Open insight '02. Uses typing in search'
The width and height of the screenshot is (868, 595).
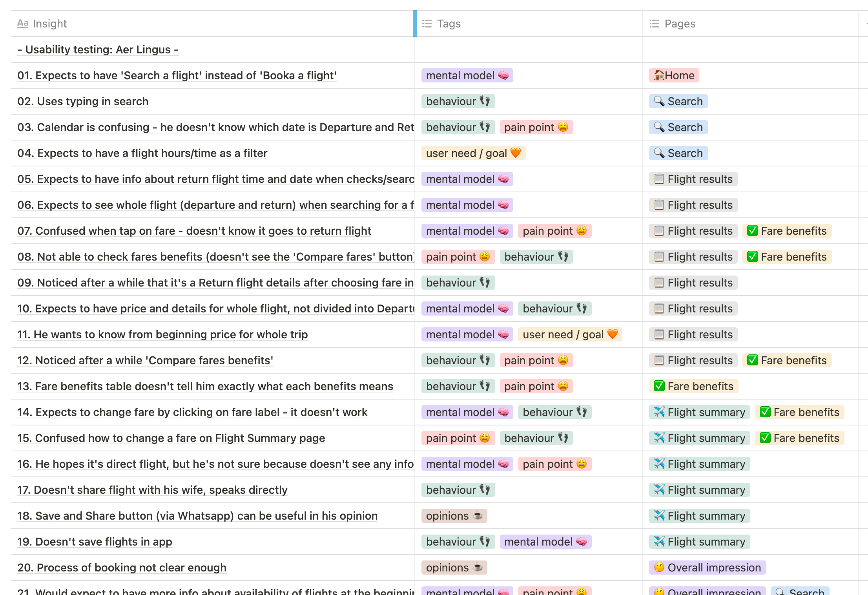[x=83, y=101]
